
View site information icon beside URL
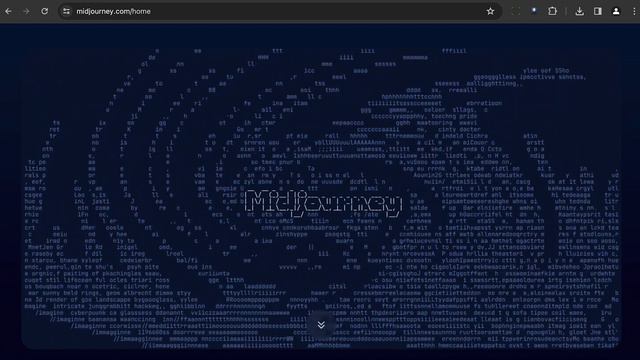pos(66,11)
